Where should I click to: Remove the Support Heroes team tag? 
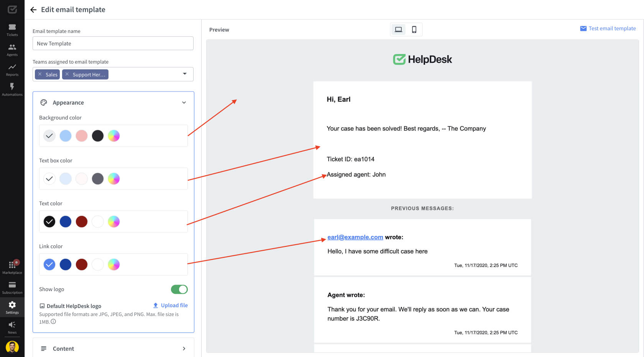[x=67, y=74]
